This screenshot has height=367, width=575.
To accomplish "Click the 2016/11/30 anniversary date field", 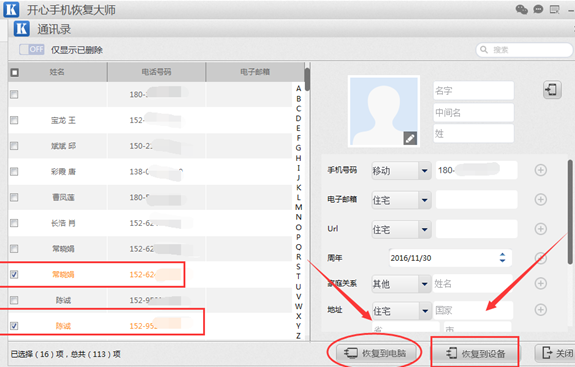I will coord(450,258).
